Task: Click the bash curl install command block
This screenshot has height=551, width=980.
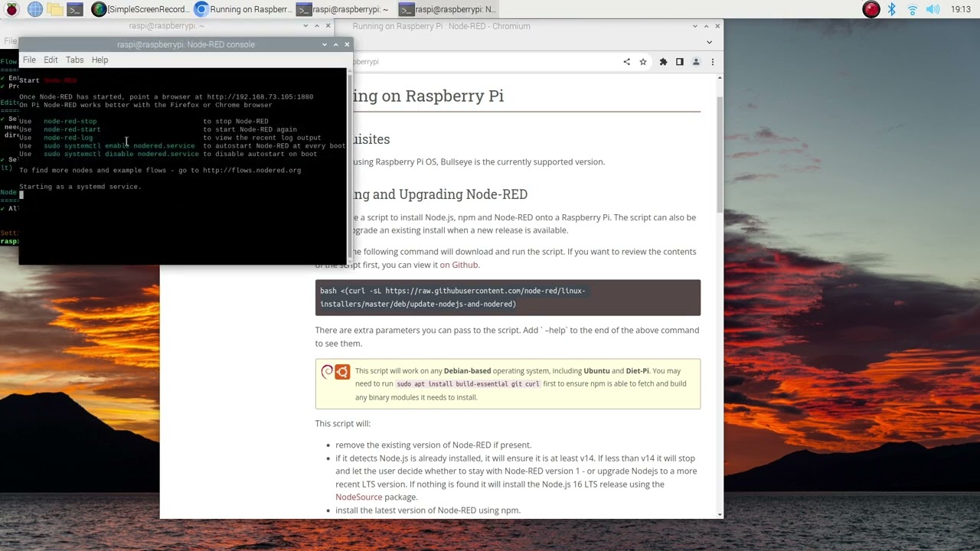Action: [x=508, y=297]
